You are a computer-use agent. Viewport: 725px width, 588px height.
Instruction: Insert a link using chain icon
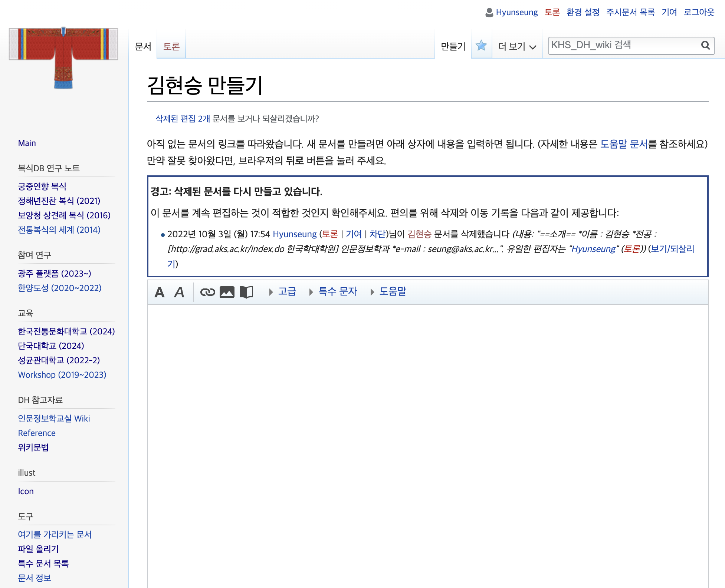pos(207,292)
